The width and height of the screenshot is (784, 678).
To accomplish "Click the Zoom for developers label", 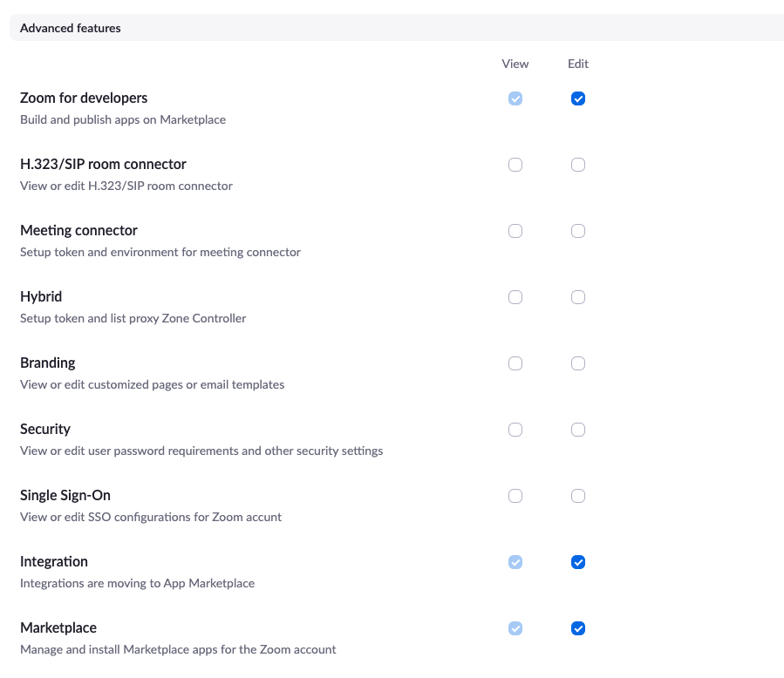I will pyautogui.click(x=84, y=98).
